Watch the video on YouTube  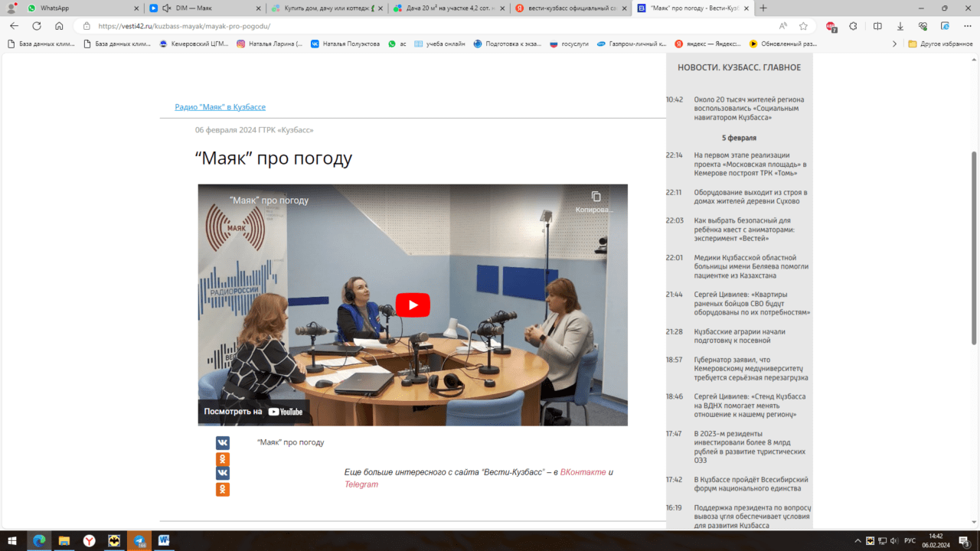(x=253, y=412)
